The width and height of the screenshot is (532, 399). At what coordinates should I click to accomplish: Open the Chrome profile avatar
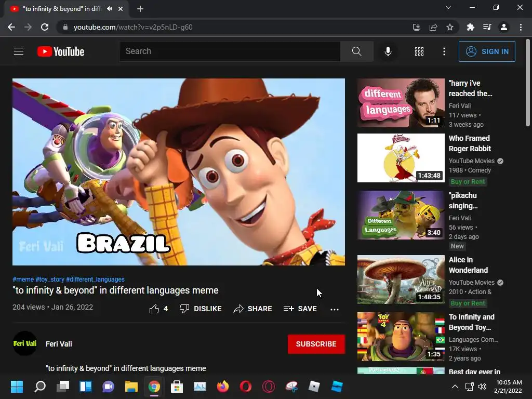(504, 27)
